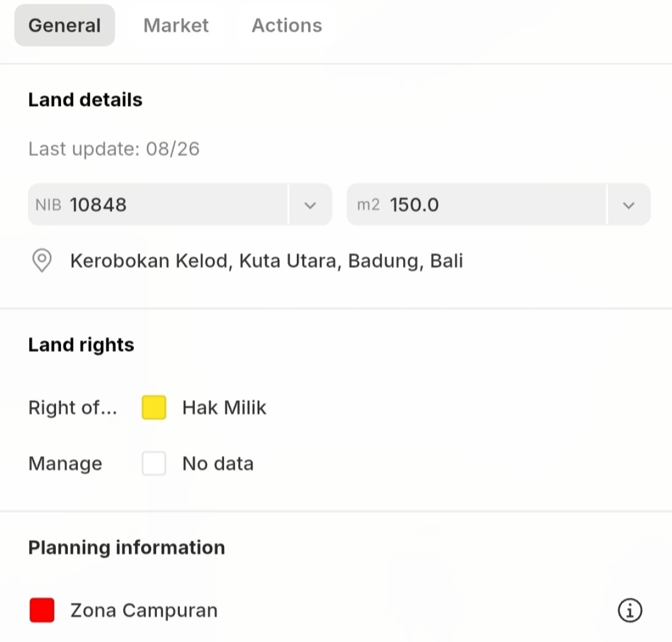
Task: Switch to the Market tab
Action: (176, 25)
